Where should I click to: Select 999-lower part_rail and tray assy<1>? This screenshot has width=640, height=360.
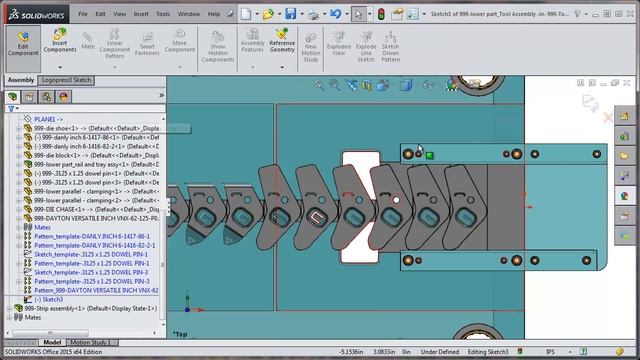click(96, 164)
